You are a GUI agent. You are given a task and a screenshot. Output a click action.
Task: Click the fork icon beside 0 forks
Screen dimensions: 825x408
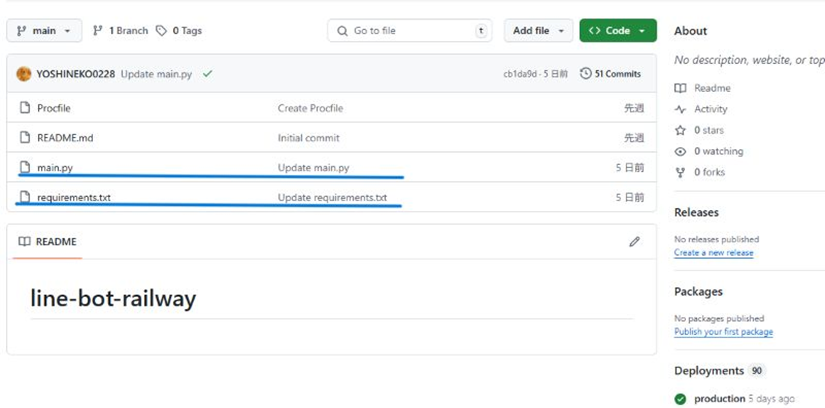(x=680, y=172)
